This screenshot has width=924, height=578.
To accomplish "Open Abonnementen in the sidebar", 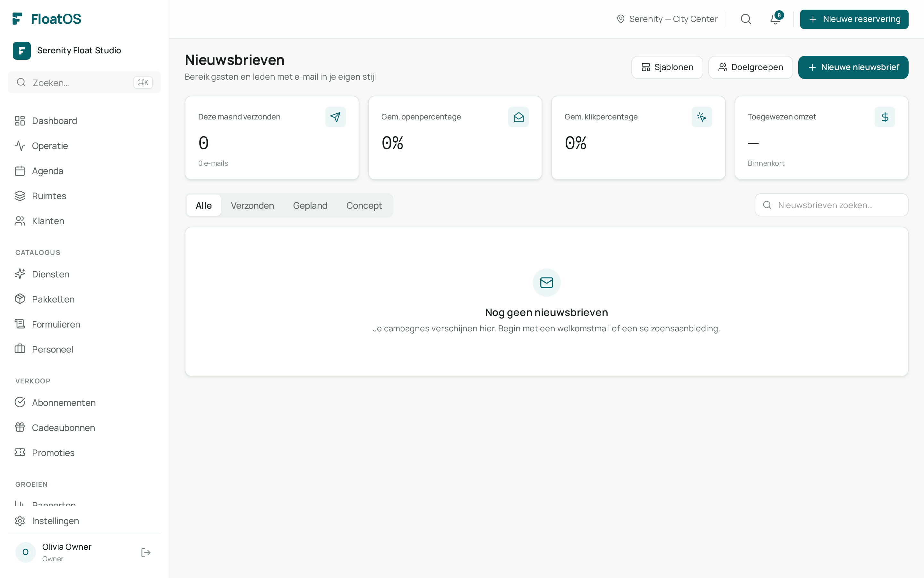I will tap(84, 403).
